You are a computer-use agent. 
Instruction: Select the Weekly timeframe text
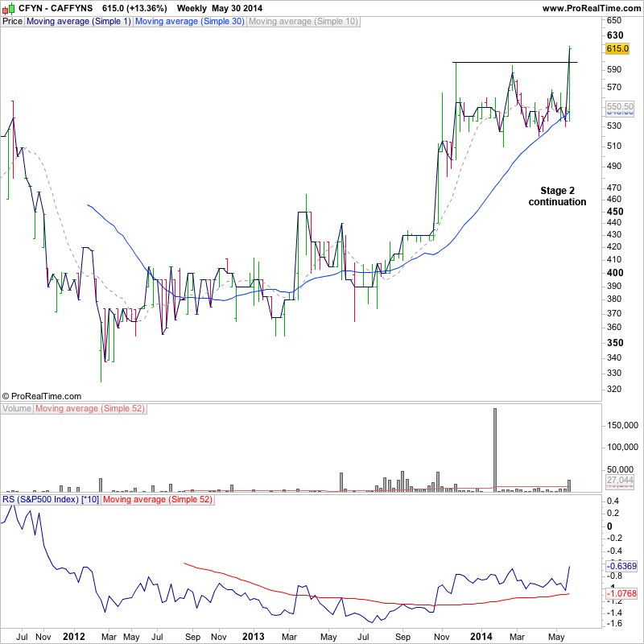[192, 8]
